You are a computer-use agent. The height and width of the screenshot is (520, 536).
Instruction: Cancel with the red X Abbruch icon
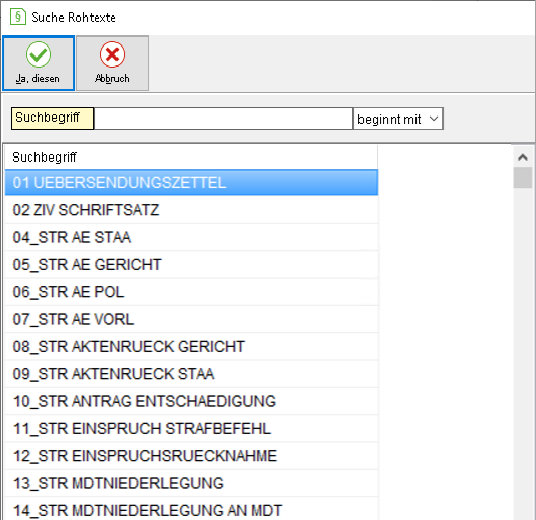point(112,63)
